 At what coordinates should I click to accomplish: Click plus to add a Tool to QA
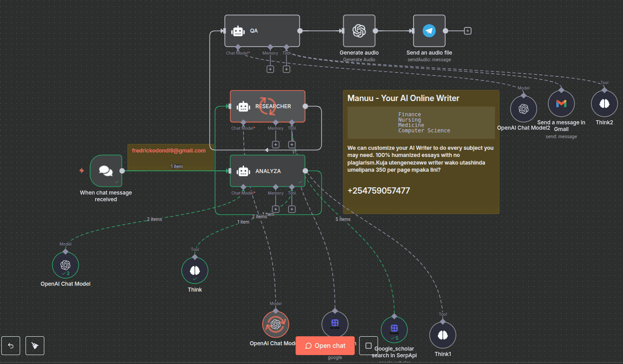pyautogui.click(x=286, y=69)
